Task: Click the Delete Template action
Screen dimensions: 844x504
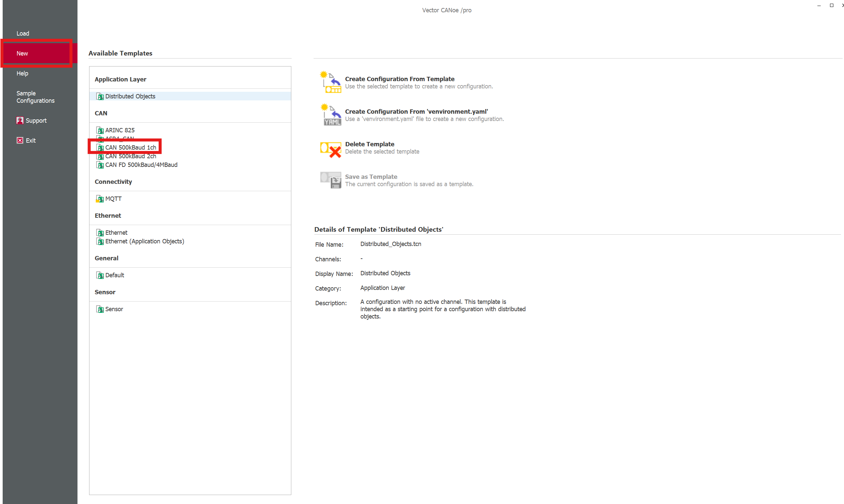Action: click(x=370, y=144)
